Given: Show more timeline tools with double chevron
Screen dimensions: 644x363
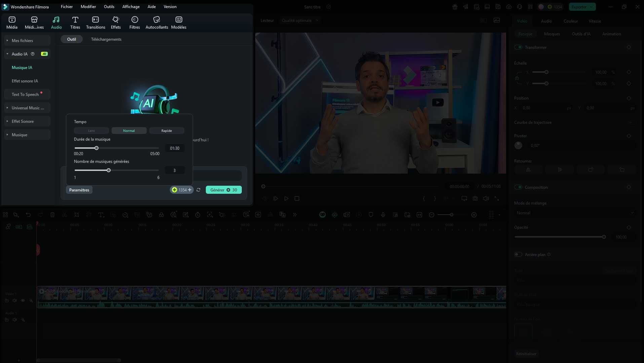Looking at the screenshot, I should click(x=295, y=215).
